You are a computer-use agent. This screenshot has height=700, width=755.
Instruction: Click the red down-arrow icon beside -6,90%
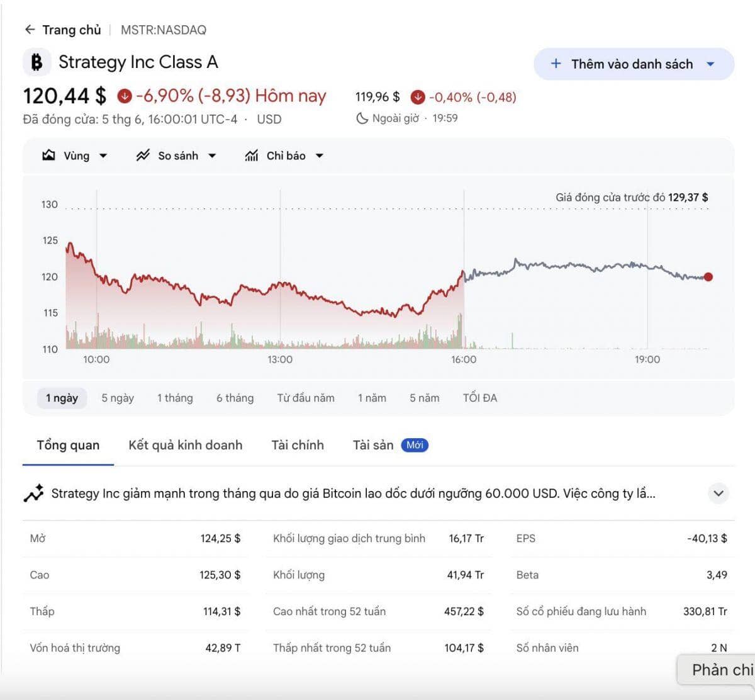tap(125, 96)
